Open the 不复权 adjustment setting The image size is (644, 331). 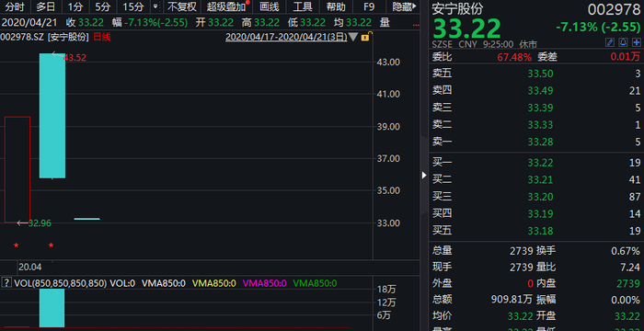point(182,6)
